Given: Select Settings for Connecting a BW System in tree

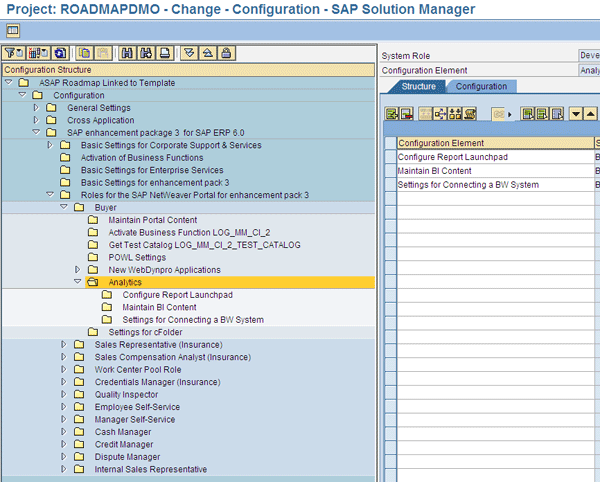Looking at the screenshot, I should 193,320.
